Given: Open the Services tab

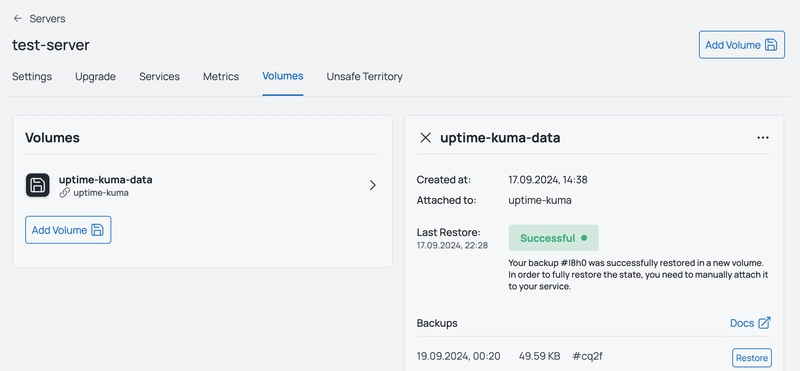Looking at the screenshot, I should 159,77.
